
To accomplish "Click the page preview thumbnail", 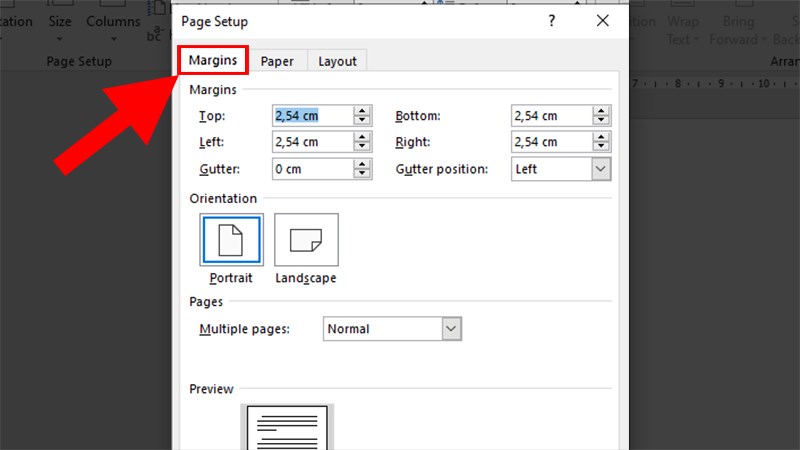I will 287,427.
